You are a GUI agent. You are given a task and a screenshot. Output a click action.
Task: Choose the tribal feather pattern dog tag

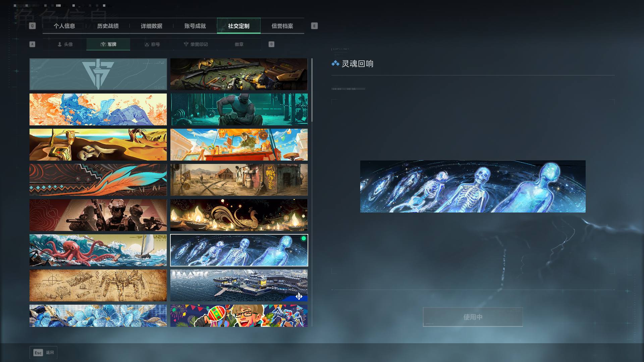[98, 180]
